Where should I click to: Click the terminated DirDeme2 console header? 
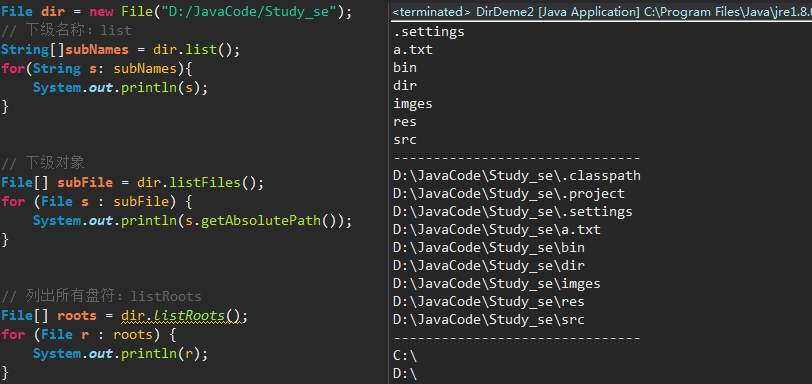pyautogui.click(x=602, y=12)
